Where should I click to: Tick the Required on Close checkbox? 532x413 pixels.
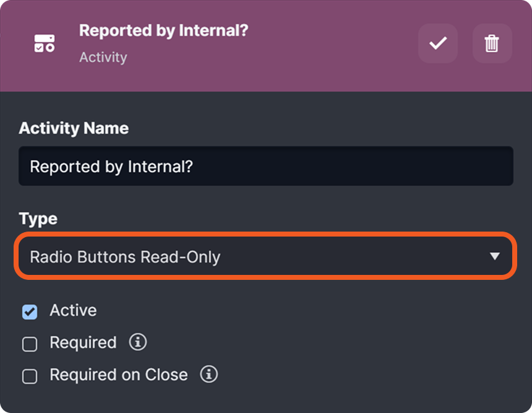[x=30, y=376]
